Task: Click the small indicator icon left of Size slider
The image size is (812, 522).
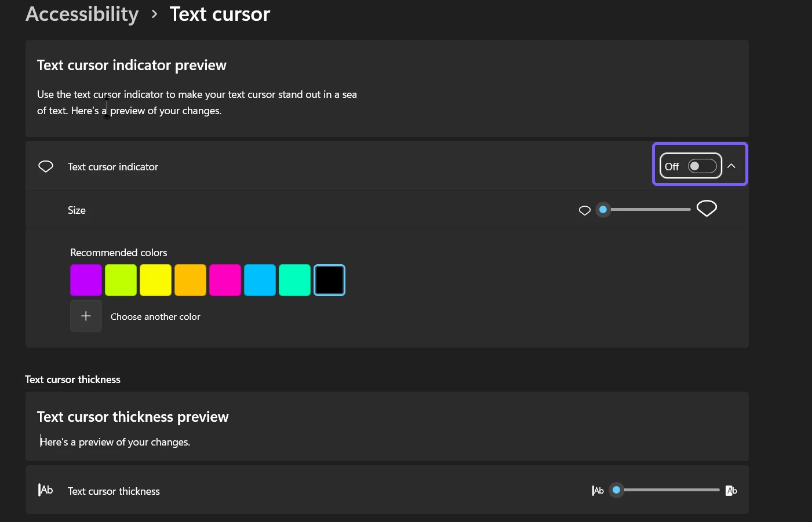Action: (x=585, y=210)
